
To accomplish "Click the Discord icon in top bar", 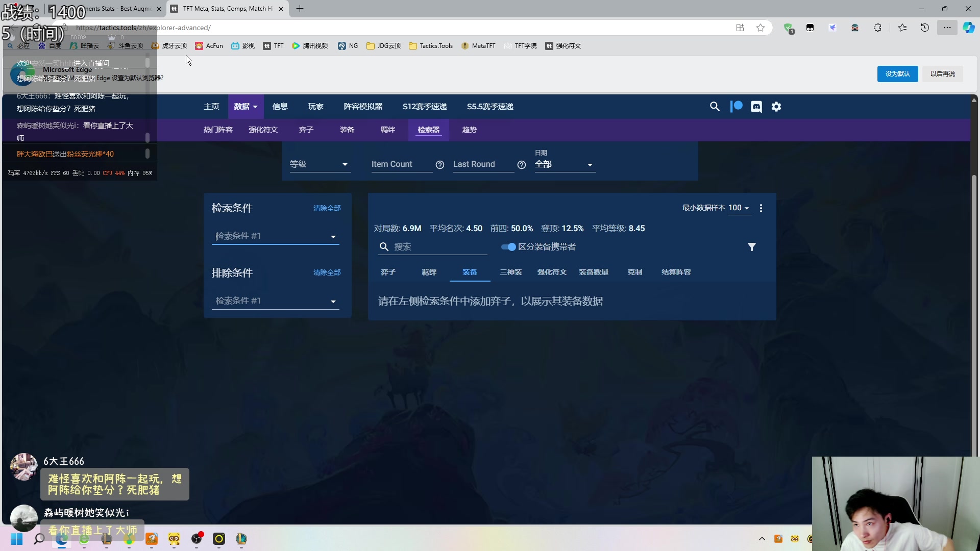I will tap(756, 106).
